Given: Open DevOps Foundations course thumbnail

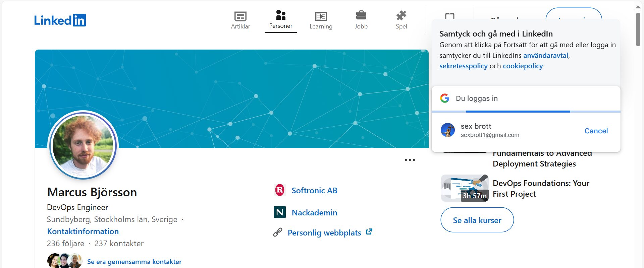Looking at the screenshot, I should [x=465, y=188].
